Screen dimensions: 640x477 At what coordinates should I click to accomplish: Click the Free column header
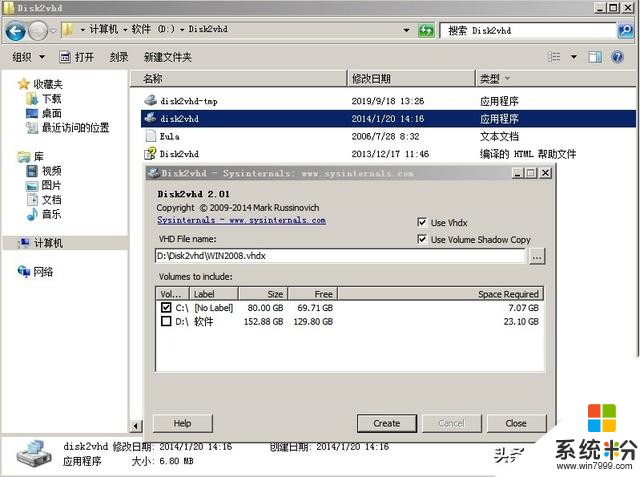[313, 294]
